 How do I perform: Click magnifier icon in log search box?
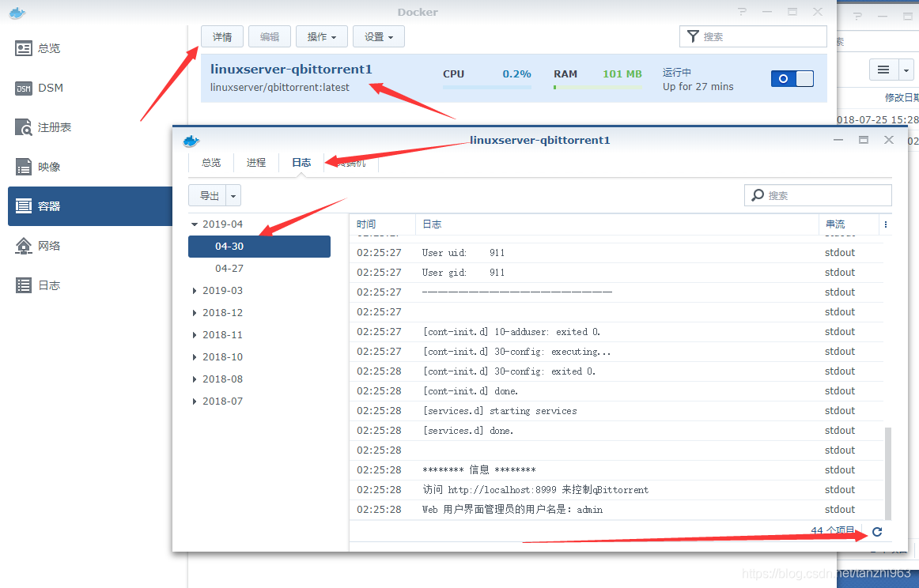tap(758, 195)
